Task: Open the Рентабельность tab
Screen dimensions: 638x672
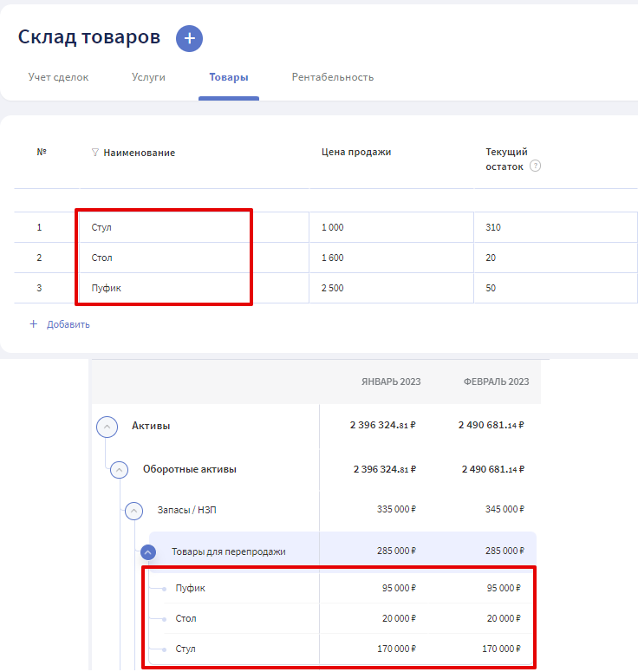Action: [x=333, y=77]
